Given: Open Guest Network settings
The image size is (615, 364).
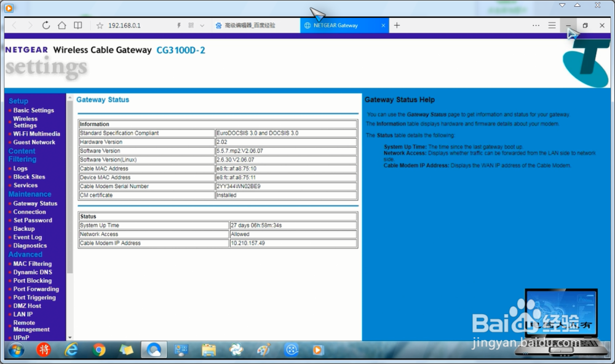Looking at the screenshot, I should pos(34,142).
